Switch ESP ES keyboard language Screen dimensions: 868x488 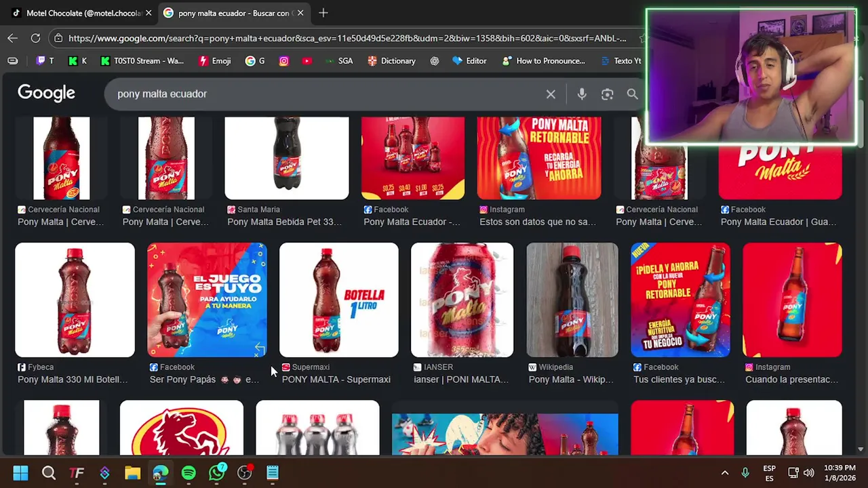[x=769, y=472]
